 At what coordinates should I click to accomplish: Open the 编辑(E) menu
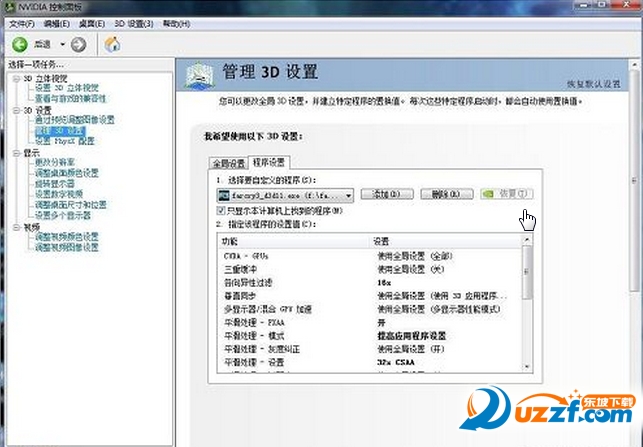point(57,24)
